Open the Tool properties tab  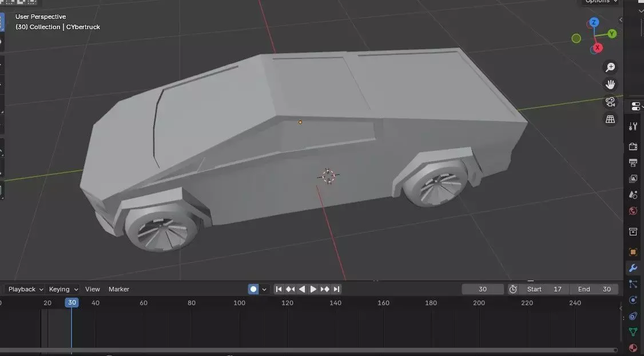[x=633, y=126]
